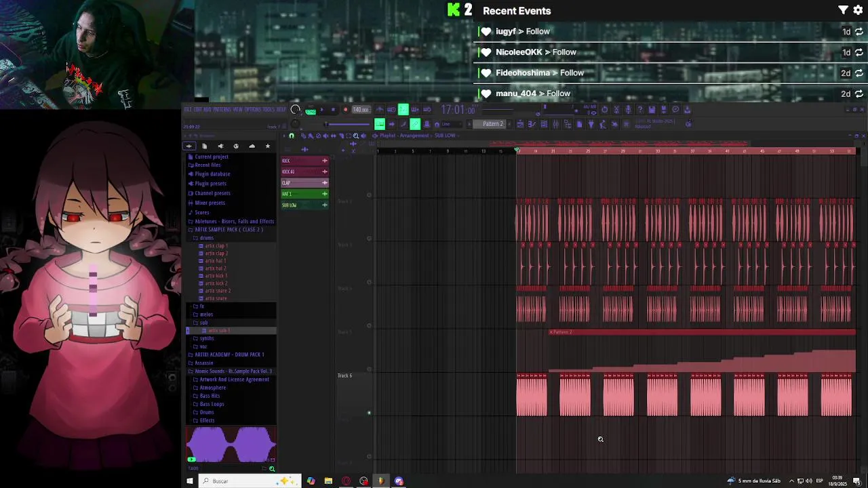Image resolution: width=868 pixels, height=488 pixels.
Task: Toggle mute on Track 3
Action: tap(369, 282)
